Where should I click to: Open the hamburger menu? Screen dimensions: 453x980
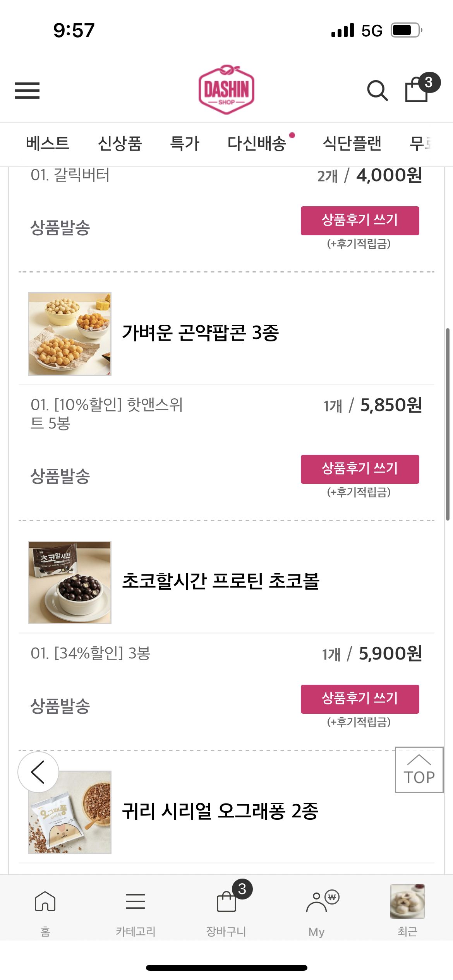27,91
